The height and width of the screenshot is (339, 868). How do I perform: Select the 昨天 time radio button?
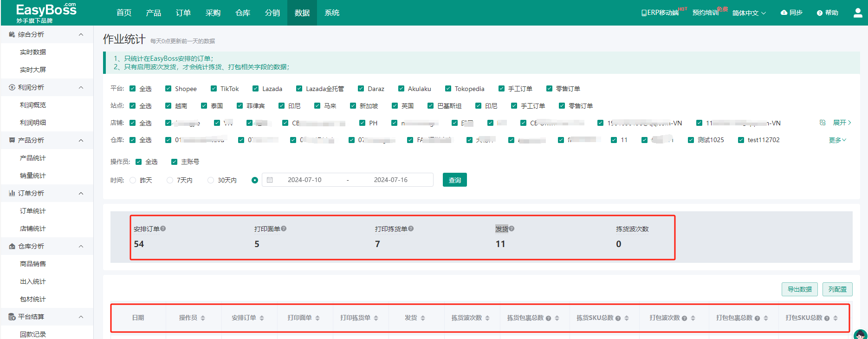(133, 180)
